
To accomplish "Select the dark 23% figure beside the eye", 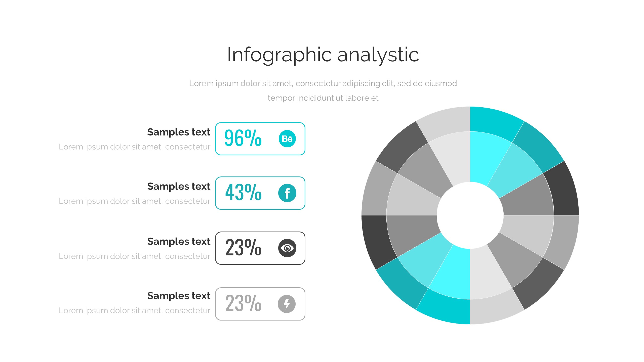I will (x=243, y=248).
